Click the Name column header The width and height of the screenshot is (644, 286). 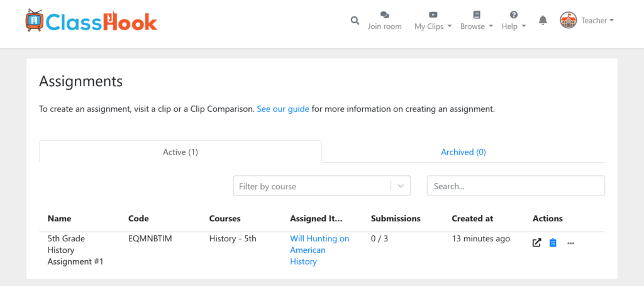coord(60,219)
